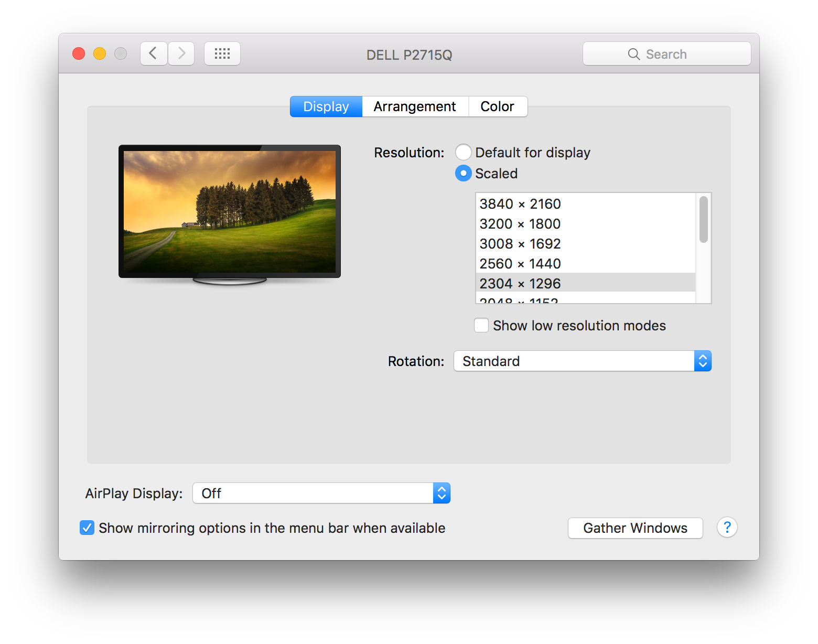
Task: Open the AirPlay Display dropdown
Action: [x=321, y=493]
